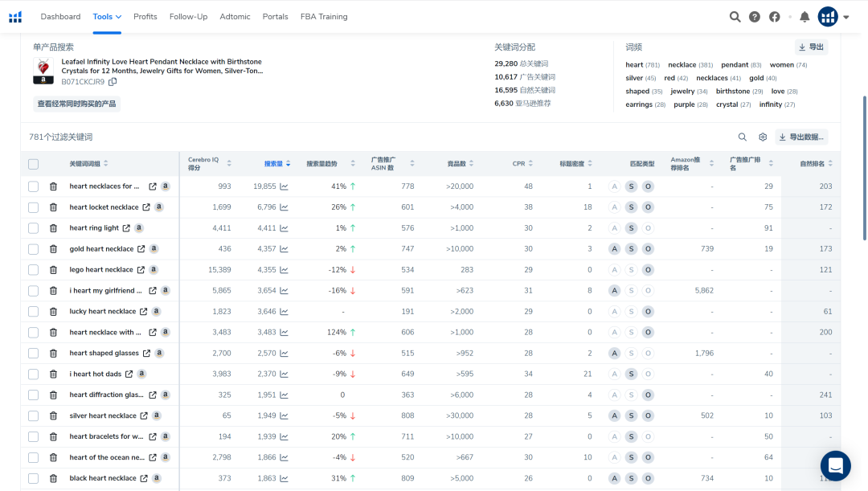The image size is (868, 491).
Task: Open the search icon in top navigation
Action: pos(735,17)
